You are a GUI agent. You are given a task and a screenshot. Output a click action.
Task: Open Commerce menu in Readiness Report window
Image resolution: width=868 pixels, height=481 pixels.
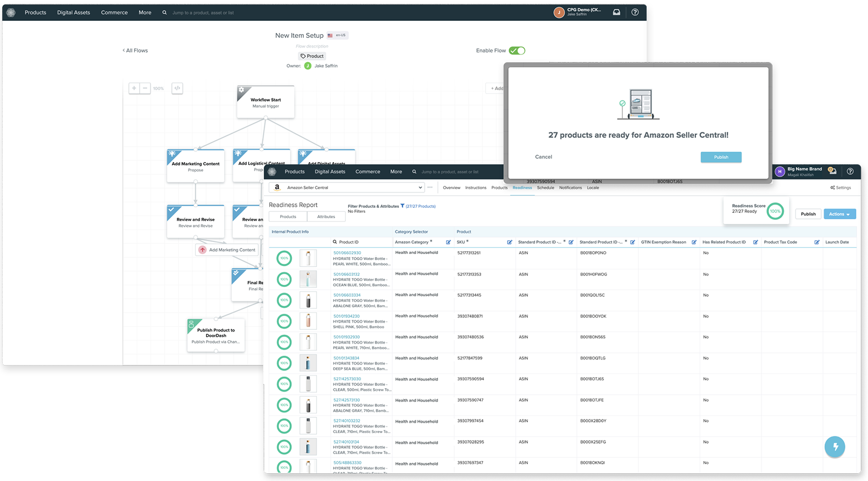(x=368, y=172)
